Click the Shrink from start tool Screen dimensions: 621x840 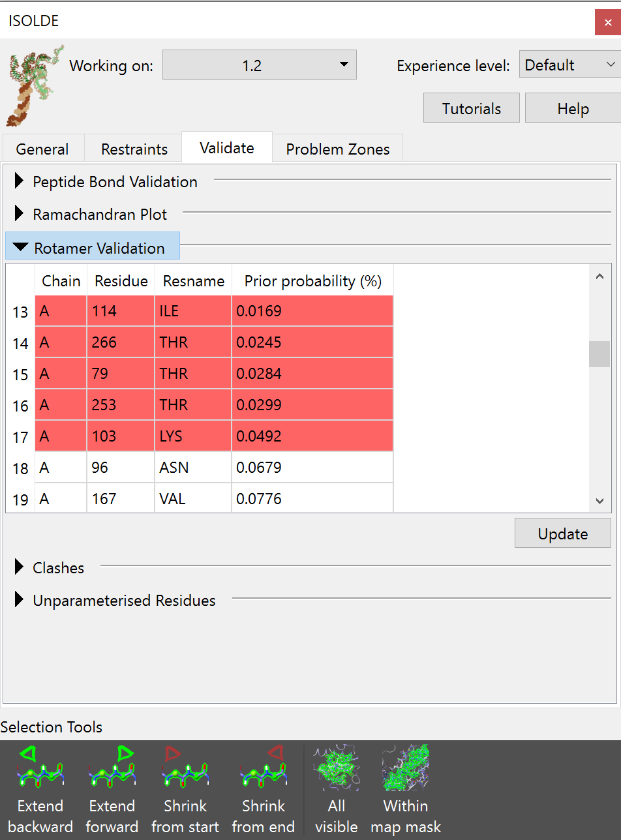tap(185, 790)
